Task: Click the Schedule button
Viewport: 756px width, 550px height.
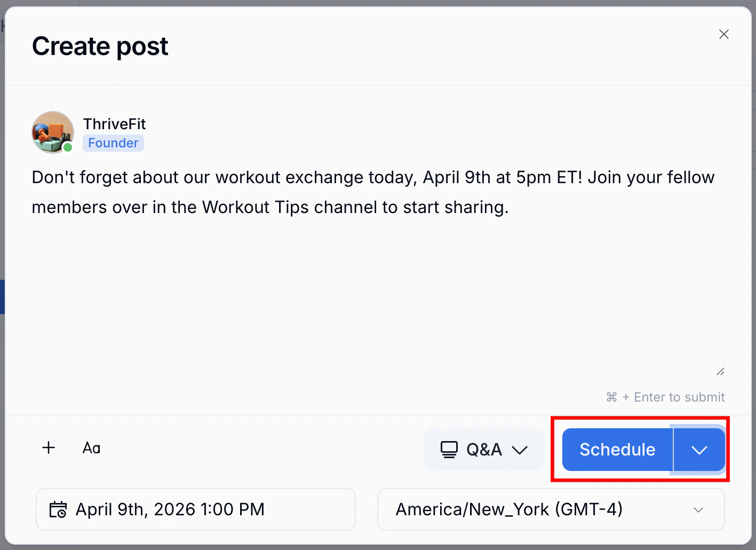Action: coord(617,449)
